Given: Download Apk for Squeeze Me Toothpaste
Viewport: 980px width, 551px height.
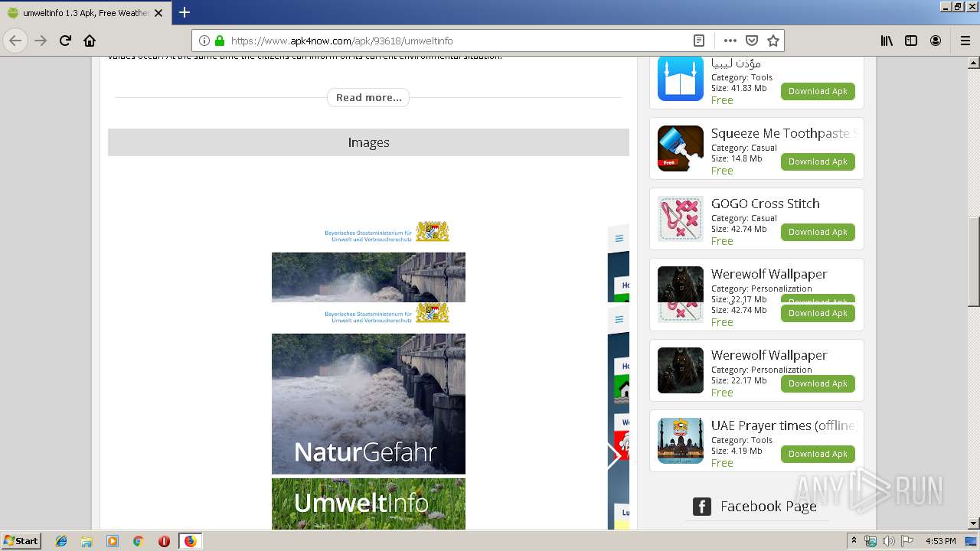Looking at the screenshot, I should pyautogui.click(x=818, y=161).
